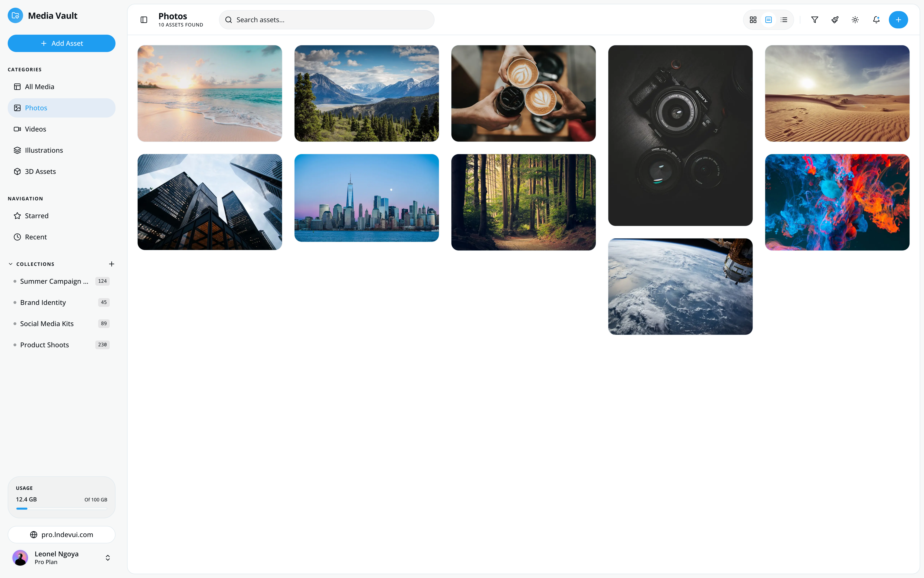Open the 3D Assets category

tap(61, 172)
